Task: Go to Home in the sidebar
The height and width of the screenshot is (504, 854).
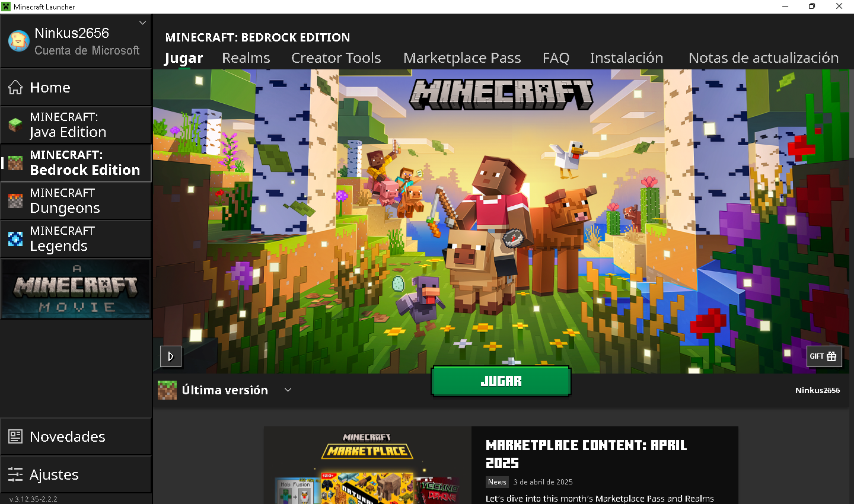Action: click(x=76, y=87)
